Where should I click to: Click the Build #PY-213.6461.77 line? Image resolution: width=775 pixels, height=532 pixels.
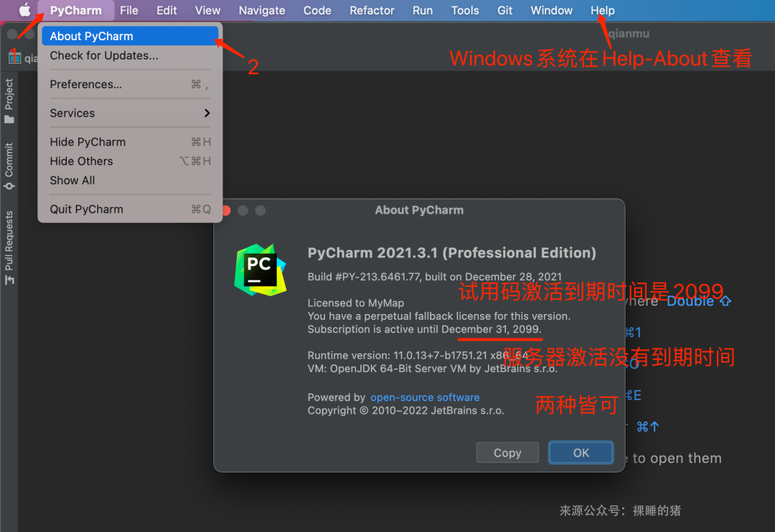[434, 277]
